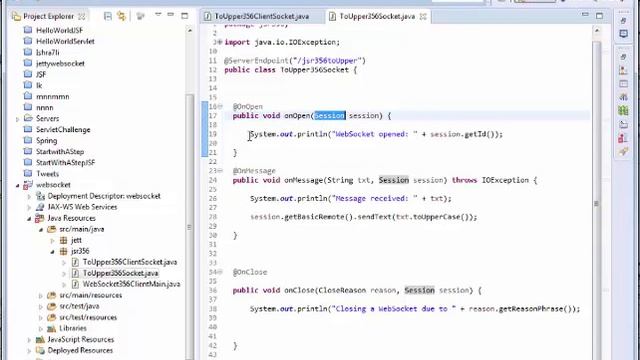Viewport: 640px width, 360px height.
Task: Minimize the Project Explorer panel
Action: tap(171, 15)
